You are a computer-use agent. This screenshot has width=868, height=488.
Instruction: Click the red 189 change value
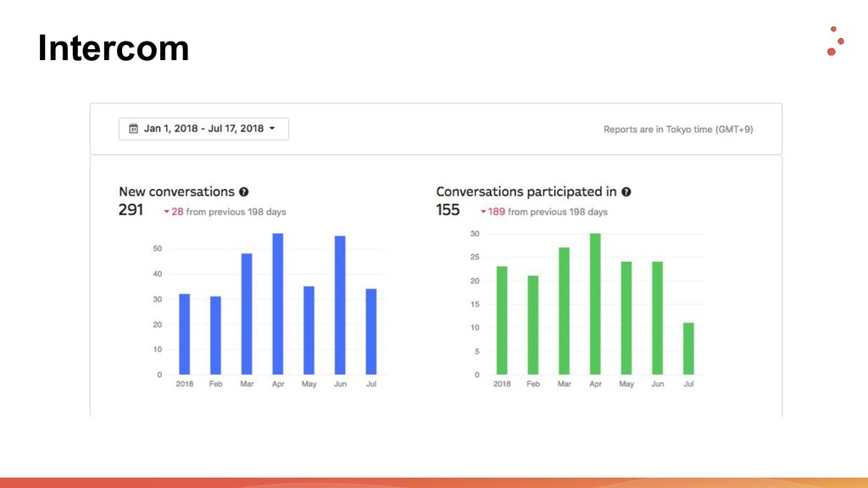pyautogui.click(x=497, y=212)
